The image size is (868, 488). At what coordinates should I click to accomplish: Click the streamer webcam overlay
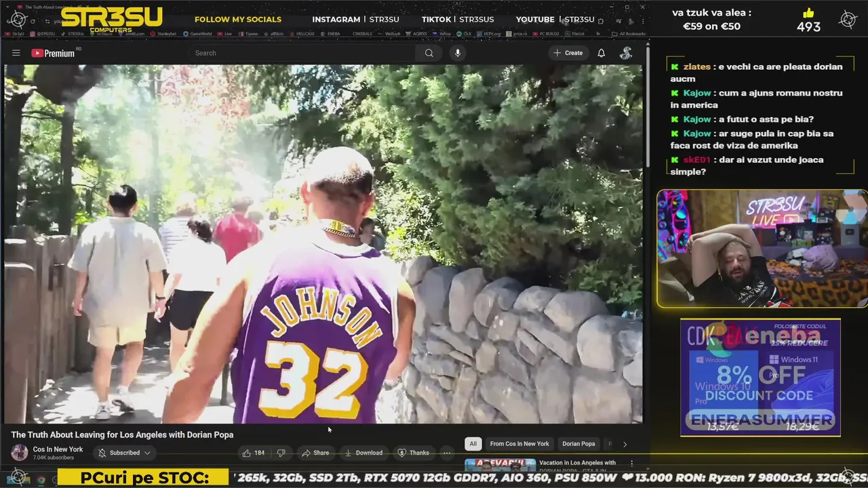point(763,249)
